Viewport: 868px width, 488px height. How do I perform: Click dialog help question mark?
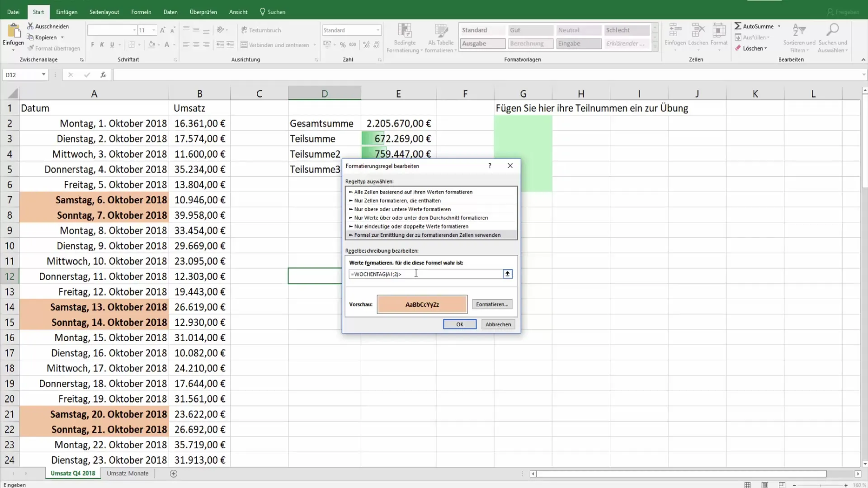click(490, 166)
